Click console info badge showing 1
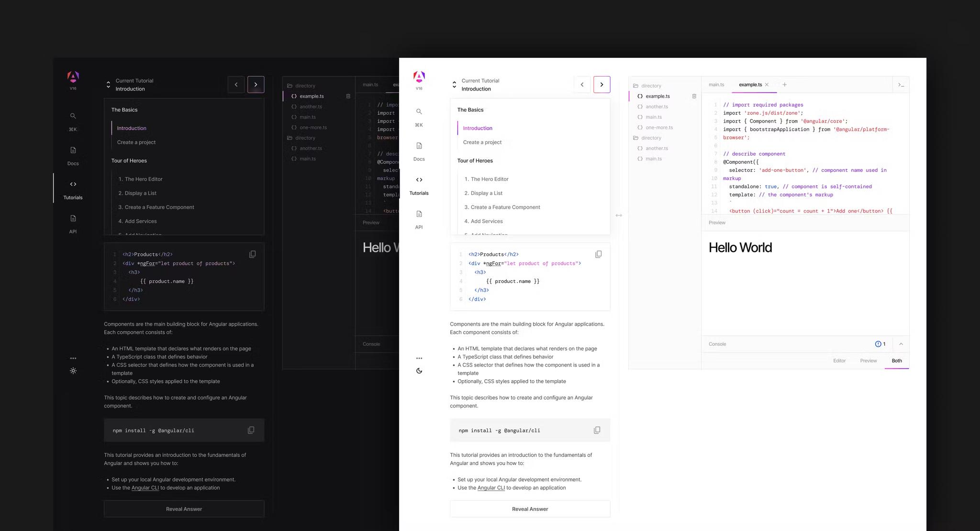The width and height of the screenshot is (980, 531). [880, 344]
